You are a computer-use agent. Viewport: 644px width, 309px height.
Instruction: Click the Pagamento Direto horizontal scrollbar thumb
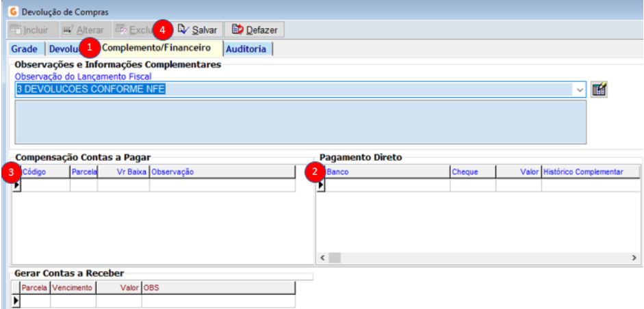point(335,258)
